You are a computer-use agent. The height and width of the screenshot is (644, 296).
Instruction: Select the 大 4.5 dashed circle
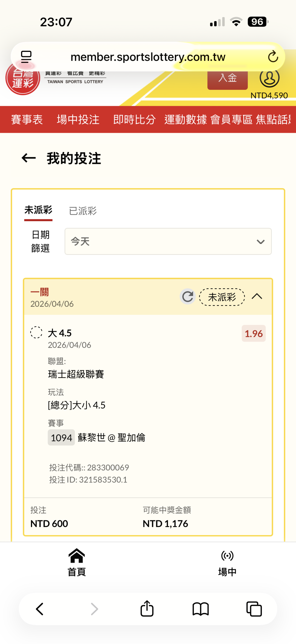(36, 333)
